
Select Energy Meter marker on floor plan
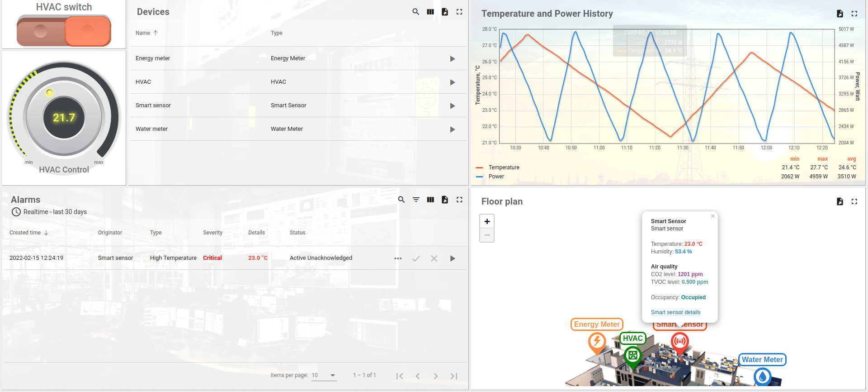click(x=597, y=343)
